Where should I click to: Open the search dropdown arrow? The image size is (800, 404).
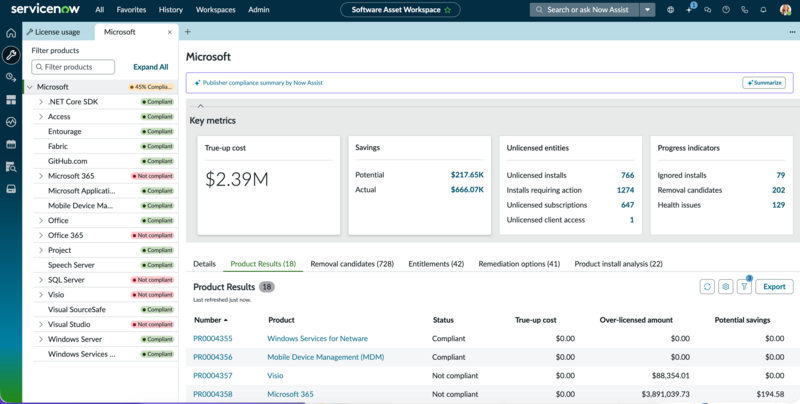tap(647, 10)
